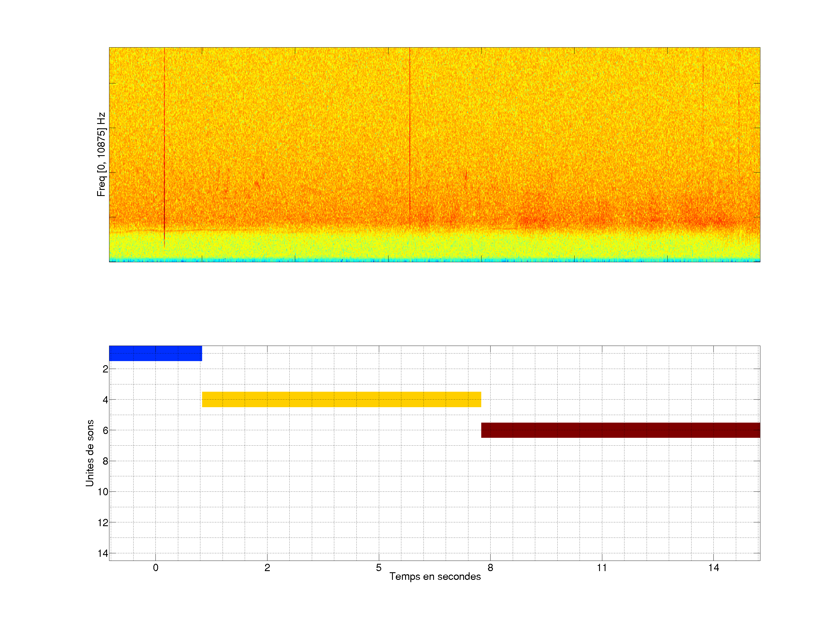Click x-axis tick label 5
840x630 pixels.
tap(379, 568)
